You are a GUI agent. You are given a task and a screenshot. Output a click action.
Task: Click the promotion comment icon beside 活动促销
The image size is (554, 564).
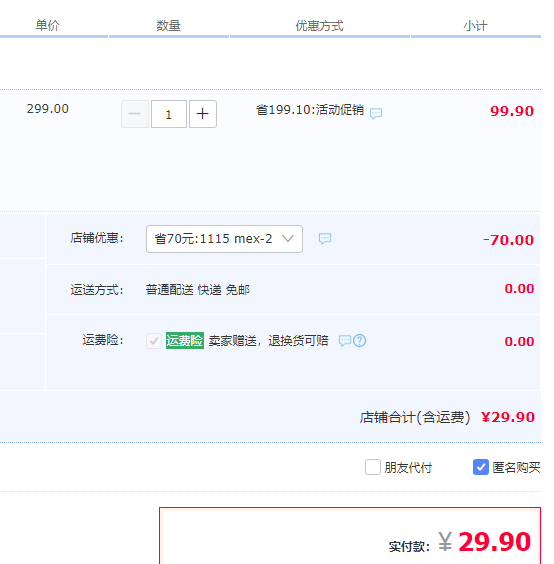(x=376, y=113)
